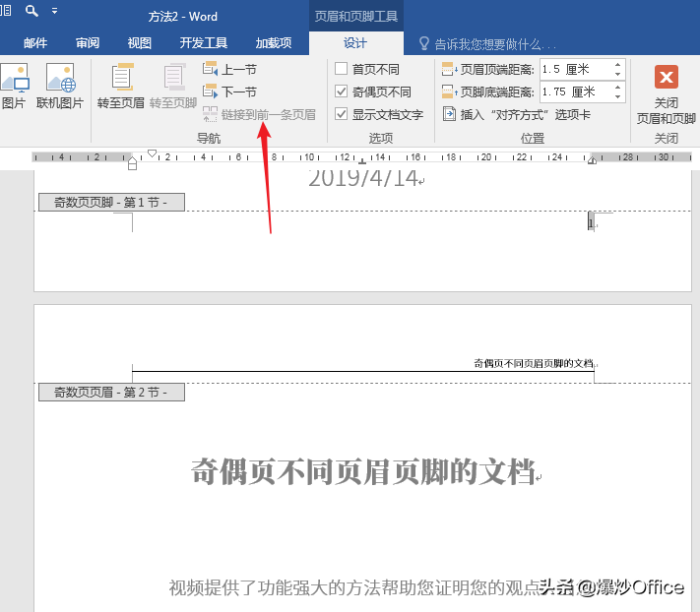Click the Header & Footer Tools (页眉和页脚工具) label
The image size is (700, 612).
click(x=356, y=17)
